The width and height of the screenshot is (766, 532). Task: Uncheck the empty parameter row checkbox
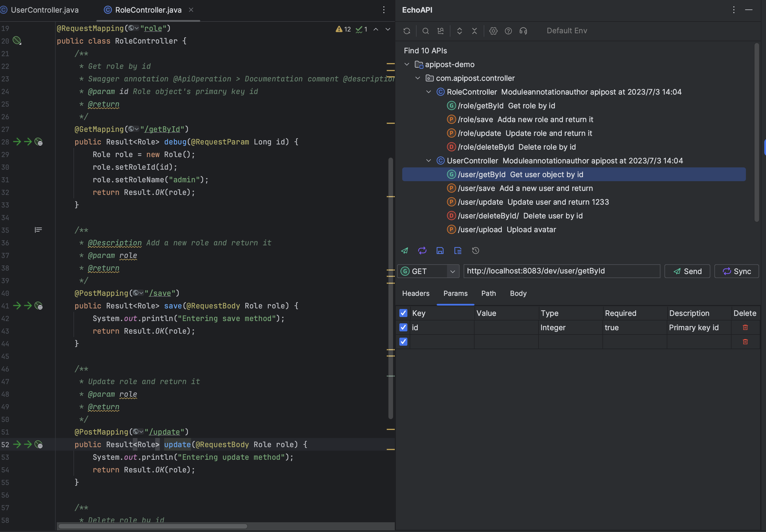[x=403, y=342]
